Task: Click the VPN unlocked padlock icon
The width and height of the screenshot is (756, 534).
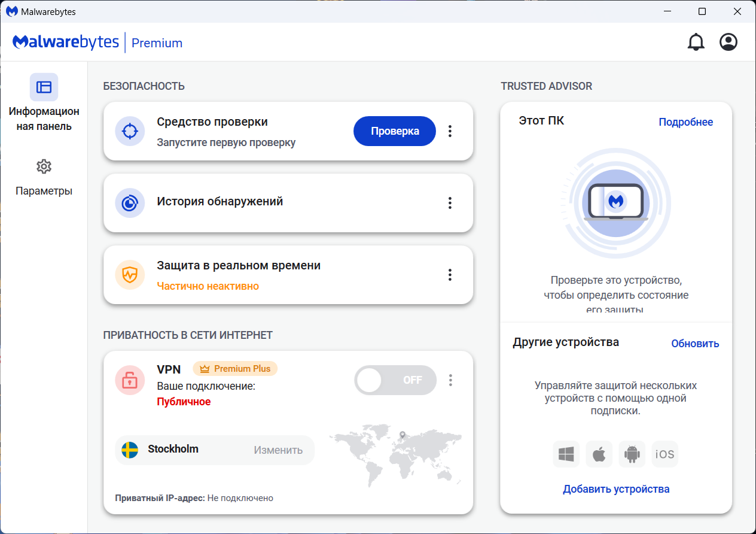Action: 130,380
